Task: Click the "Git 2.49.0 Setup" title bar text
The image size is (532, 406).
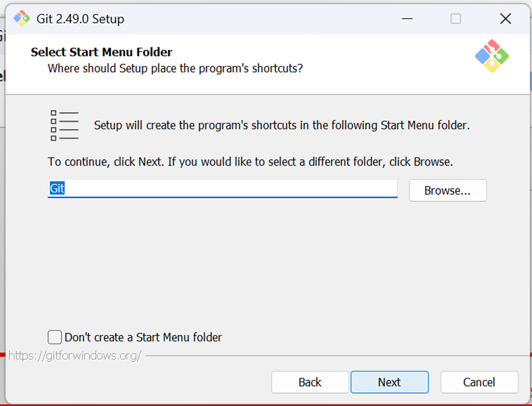Action: point(80,19)
